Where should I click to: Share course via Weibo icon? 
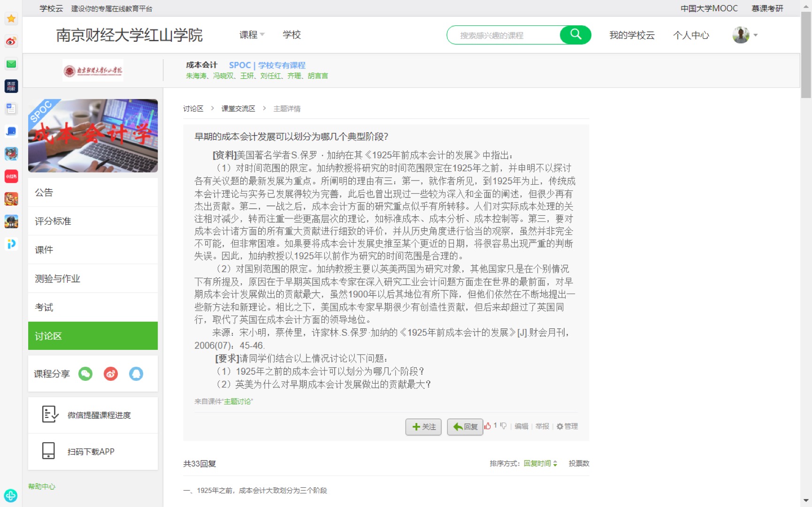(111, 374)
